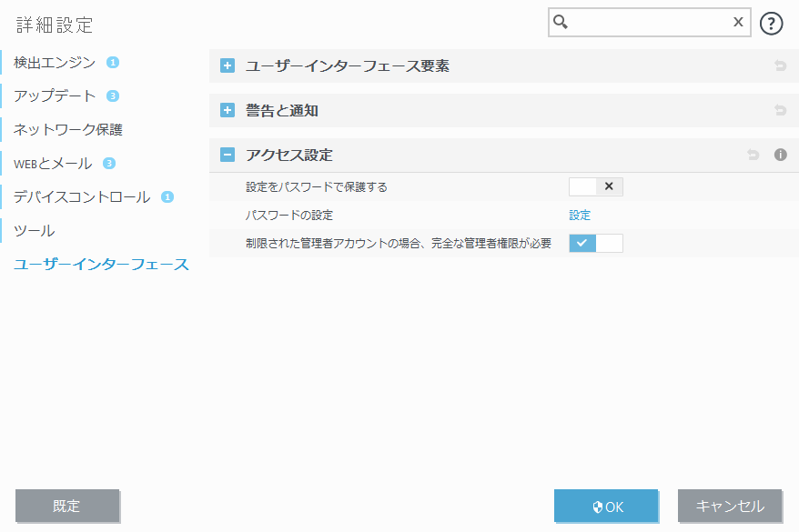Collapse the アクセス設定 section

(226, 155)
